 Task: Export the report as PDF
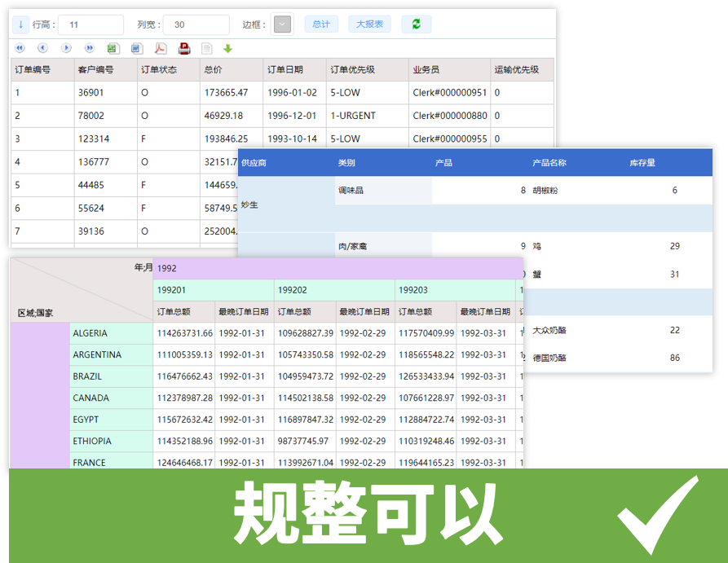[x=158, y=48]
